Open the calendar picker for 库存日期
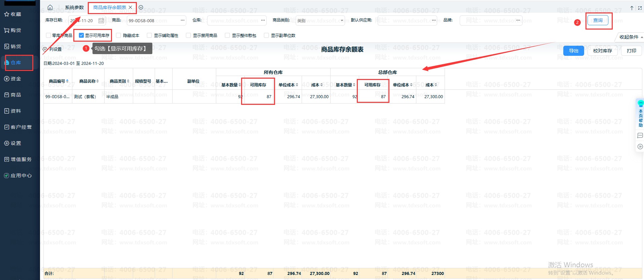Viewport: 644px width, 280px height. [101, 21]
